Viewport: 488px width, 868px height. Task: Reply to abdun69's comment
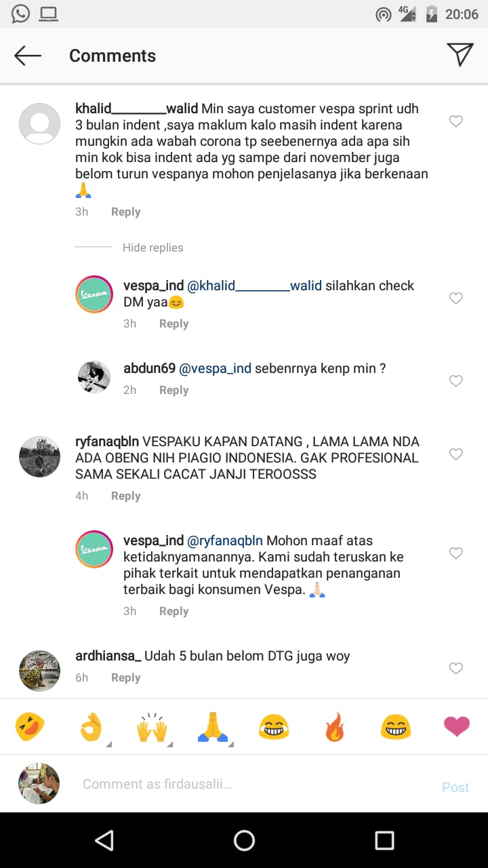coord(174,390)
